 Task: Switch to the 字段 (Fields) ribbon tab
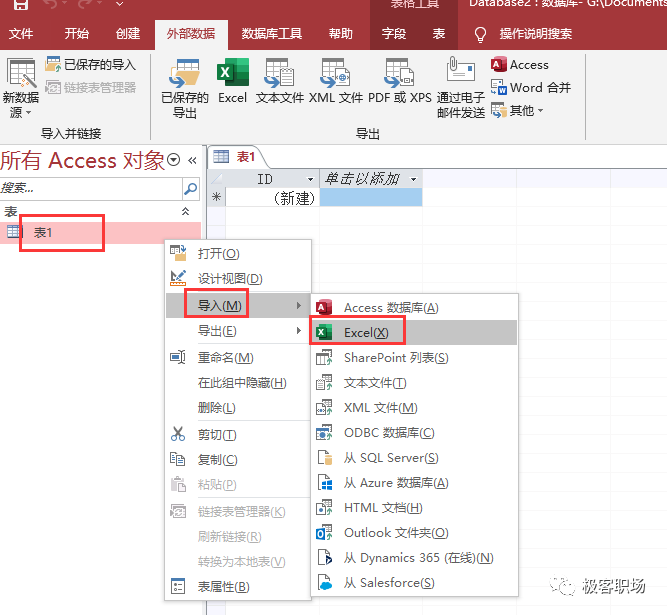[393, 34]
